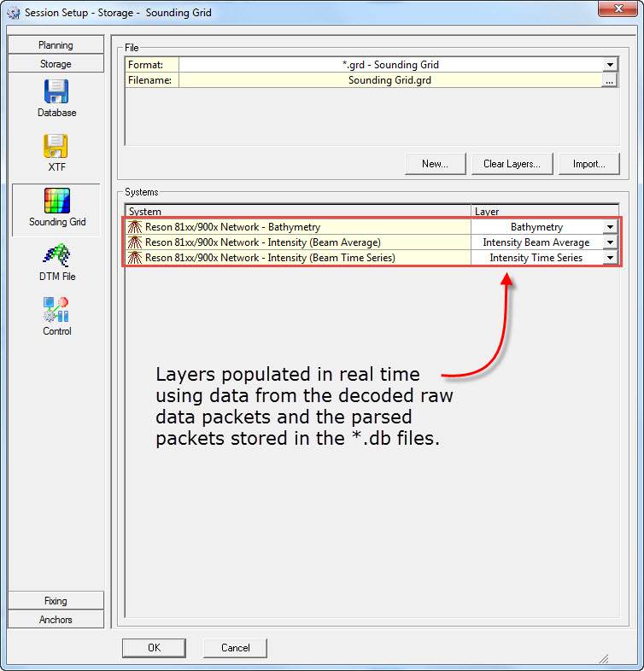This screenshot has height=671, width=644.
Task: Choose the Sounding Grid icon in sidebar
Action: tap(57, 201)
